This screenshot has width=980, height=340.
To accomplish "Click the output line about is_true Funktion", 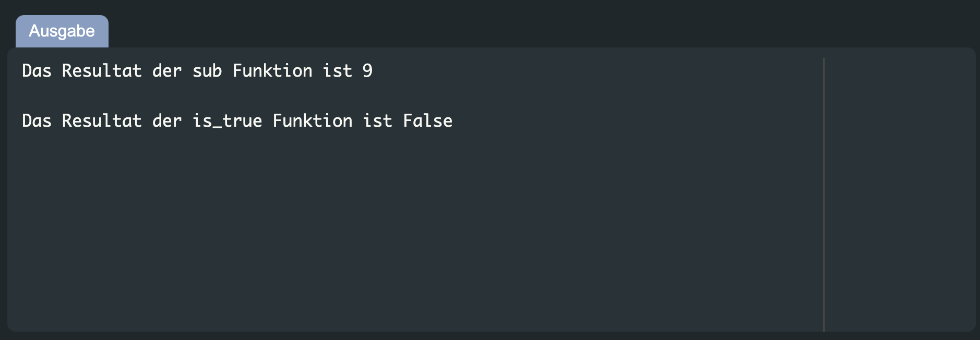I will [236, 120].
